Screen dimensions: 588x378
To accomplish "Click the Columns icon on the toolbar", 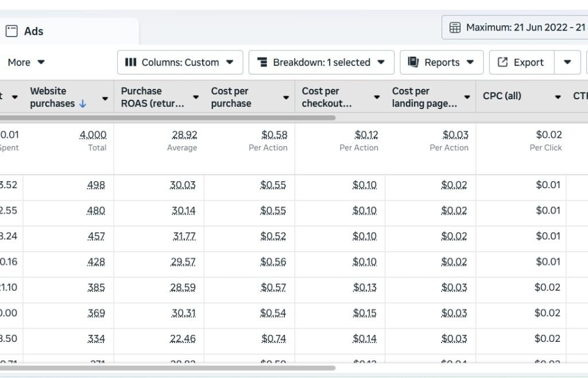I will pyautogui.click(x=130, y=62).
